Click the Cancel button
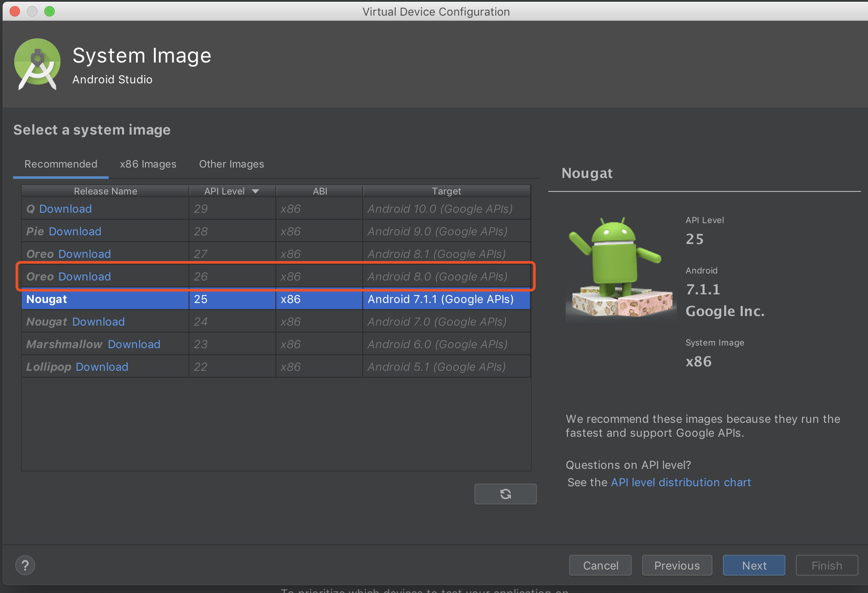 [600, 565]
